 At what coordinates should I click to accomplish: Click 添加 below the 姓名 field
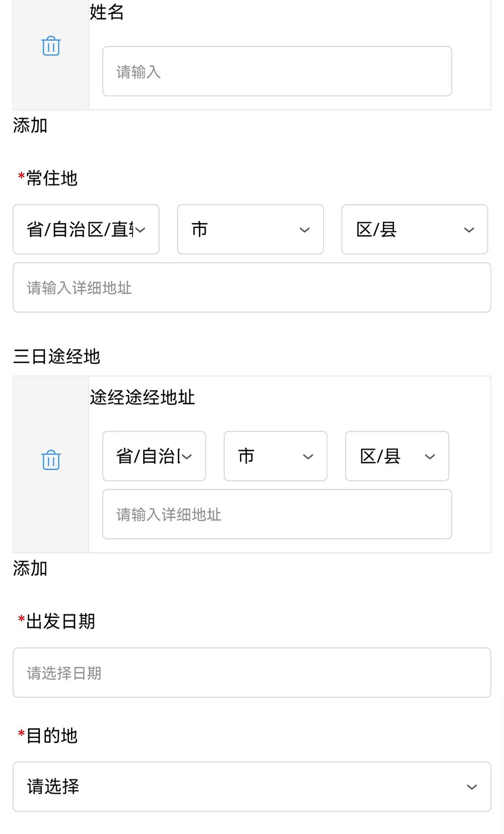click(29, 126)
